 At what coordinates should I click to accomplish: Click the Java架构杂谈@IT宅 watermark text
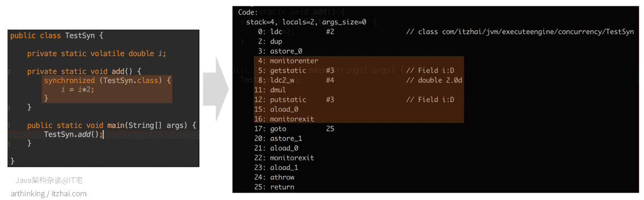[x=48, y=181]
